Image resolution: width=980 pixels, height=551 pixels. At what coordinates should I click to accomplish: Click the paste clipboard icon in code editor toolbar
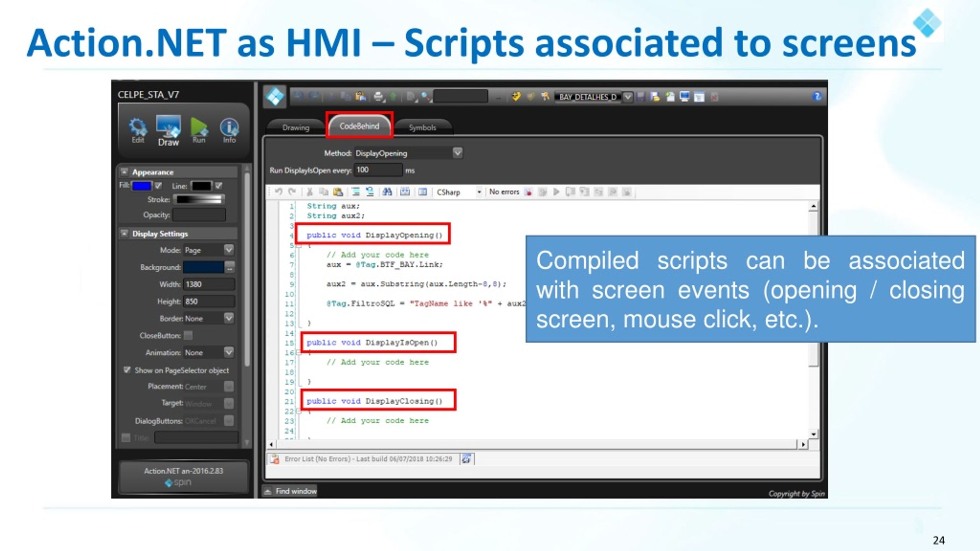[x=338, y=192]
